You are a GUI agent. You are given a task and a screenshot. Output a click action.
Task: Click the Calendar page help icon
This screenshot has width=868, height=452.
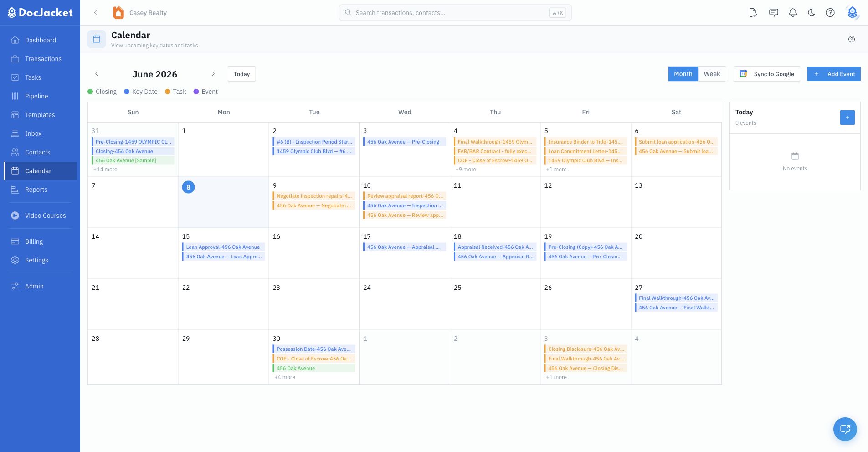pos(852,39)
